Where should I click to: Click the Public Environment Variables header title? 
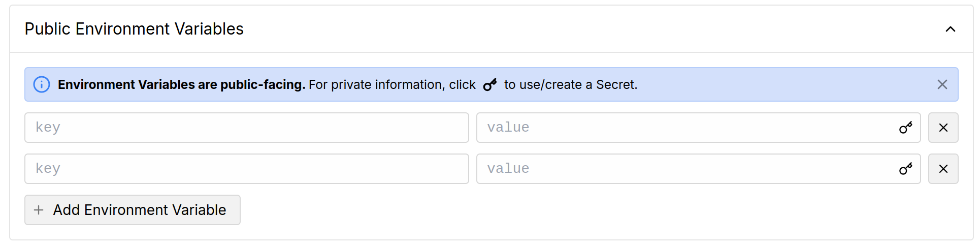click(134, 29)
